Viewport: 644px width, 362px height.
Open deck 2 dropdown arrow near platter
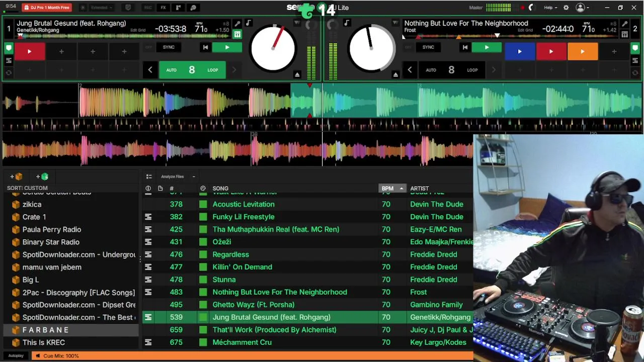pyautogui.click(x=395, y=23)
